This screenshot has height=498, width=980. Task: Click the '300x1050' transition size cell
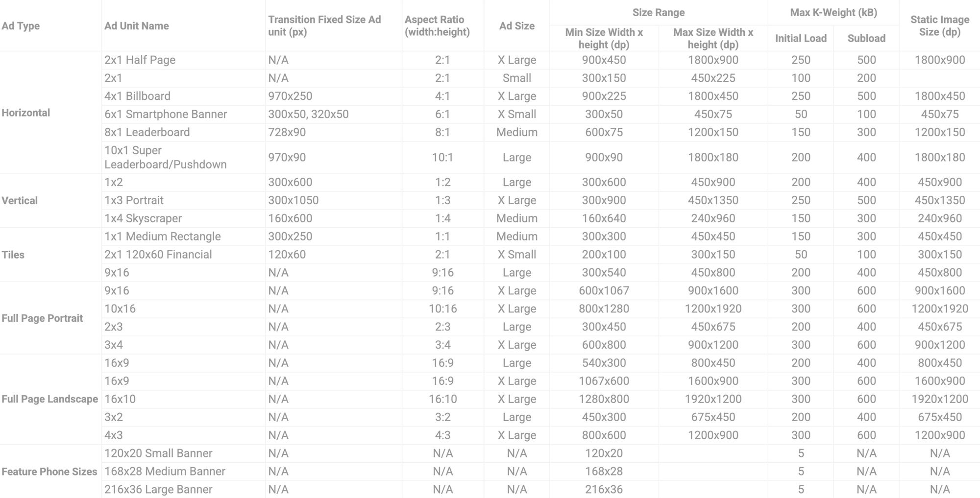[x=293, y=200]
